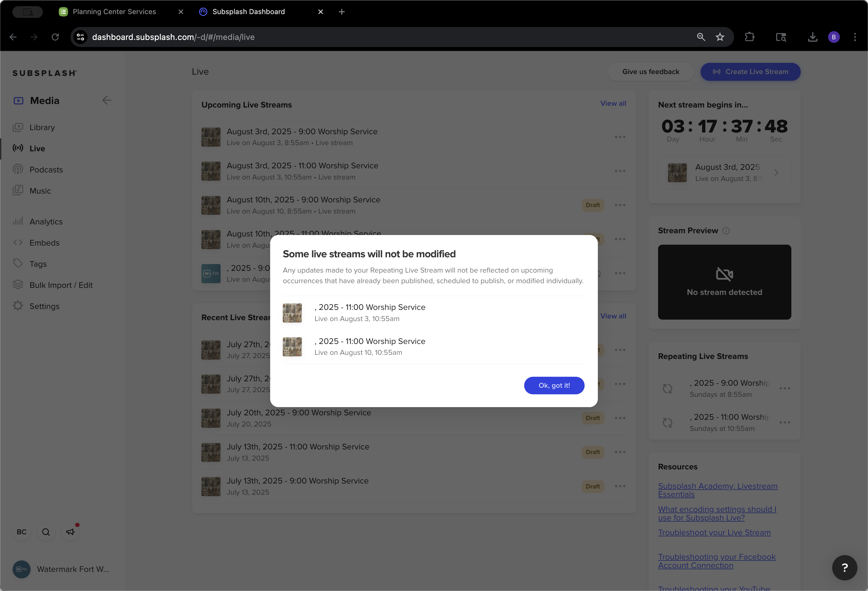Confirm with Ok, got it! button
The width and height of the screenshot is (868, 591).
[554, 385]
